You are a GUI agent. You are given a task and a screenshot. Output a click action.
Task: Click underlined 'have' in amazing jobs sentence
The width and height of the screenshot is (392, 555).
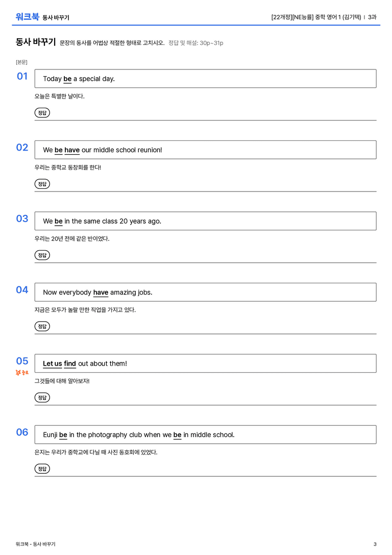(x=101, y=293)
